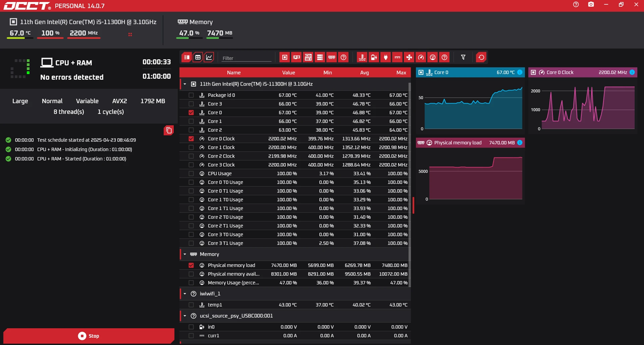Stop the running CPU + RAM test
644x345 pixels.
(x=89, y=336)
